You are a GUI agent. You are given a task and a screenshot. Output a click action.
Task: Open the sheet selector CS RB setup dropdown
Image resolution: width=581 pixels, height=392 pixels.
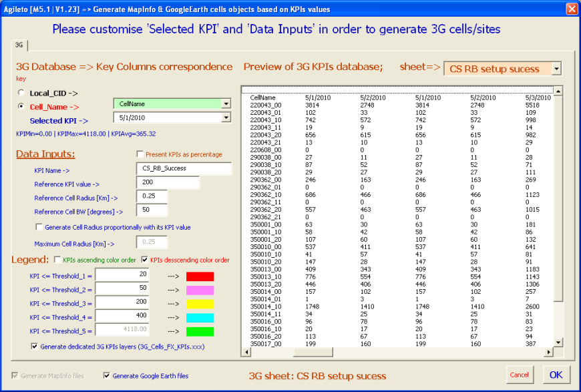[x=556, y=69]
